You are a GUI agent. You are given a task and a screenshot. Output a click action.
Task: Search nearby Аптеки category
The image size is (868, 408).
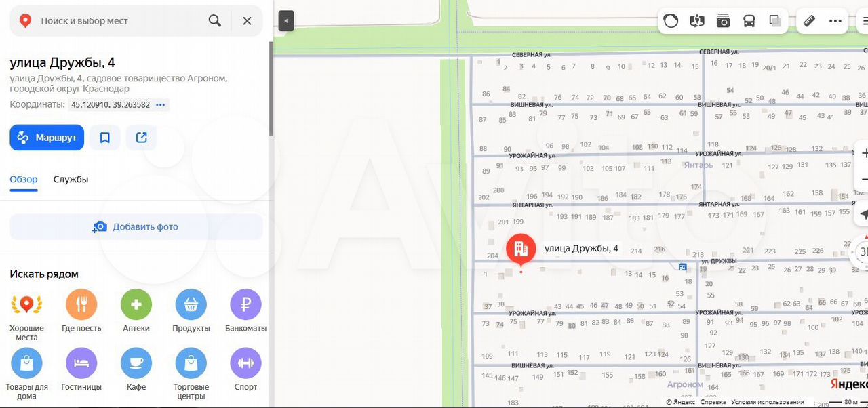coord(136,311)
